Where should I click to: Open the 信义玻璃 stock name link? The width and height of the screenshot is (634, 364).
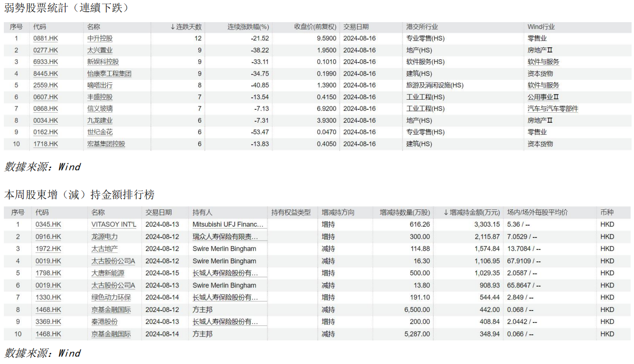pos(100,109)
